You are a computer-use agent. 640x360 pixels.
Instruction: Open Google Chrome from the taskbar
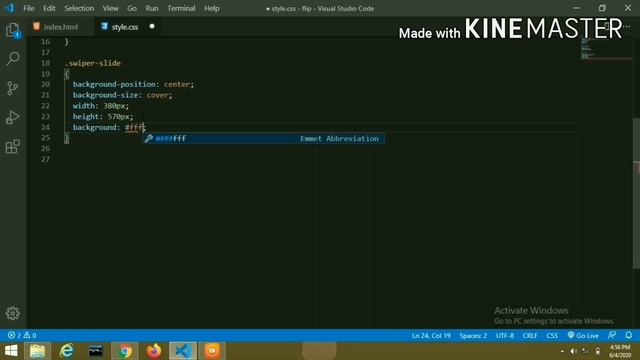tap(125, 351)
